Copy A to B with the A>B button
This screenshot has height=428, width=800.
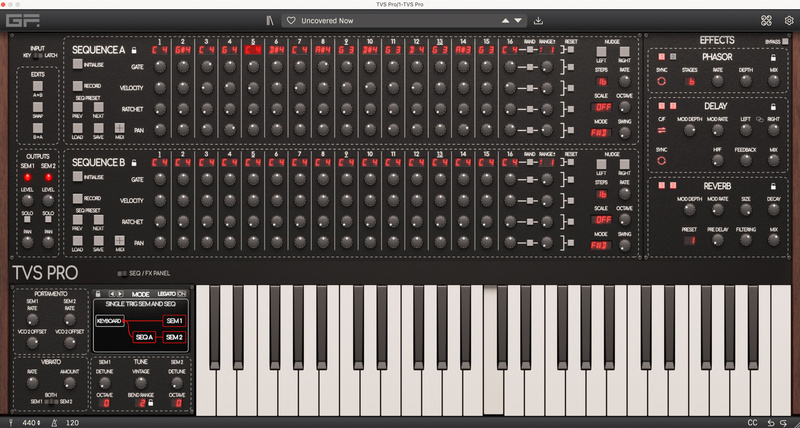[38, 86]
